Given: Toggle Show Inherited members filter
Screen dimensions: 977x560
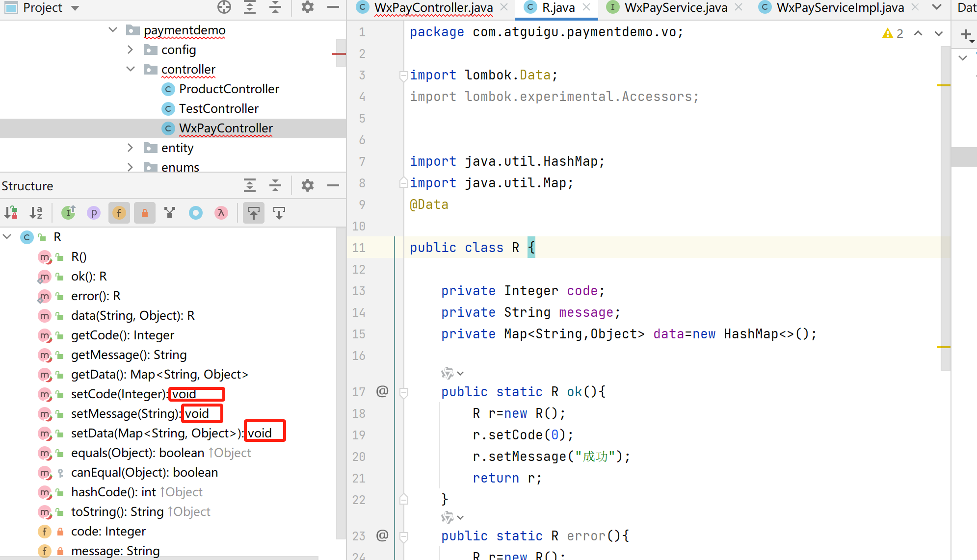Looking at the screenshot, I should click(x=68, y=213).
